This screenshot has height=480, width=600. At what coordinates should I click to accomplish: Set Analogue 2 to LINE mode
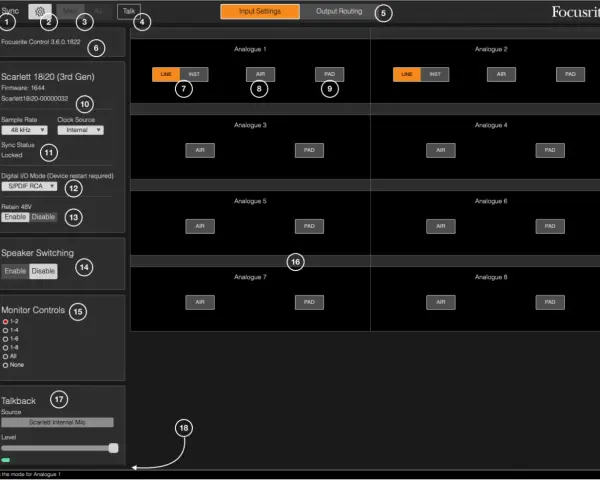(407, 74)
